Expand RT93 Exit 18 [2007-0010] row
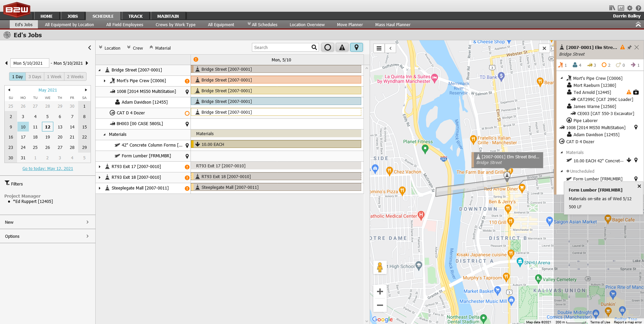Image resolution: width=644 pixels, height=324 pixels. pos(100,177)
